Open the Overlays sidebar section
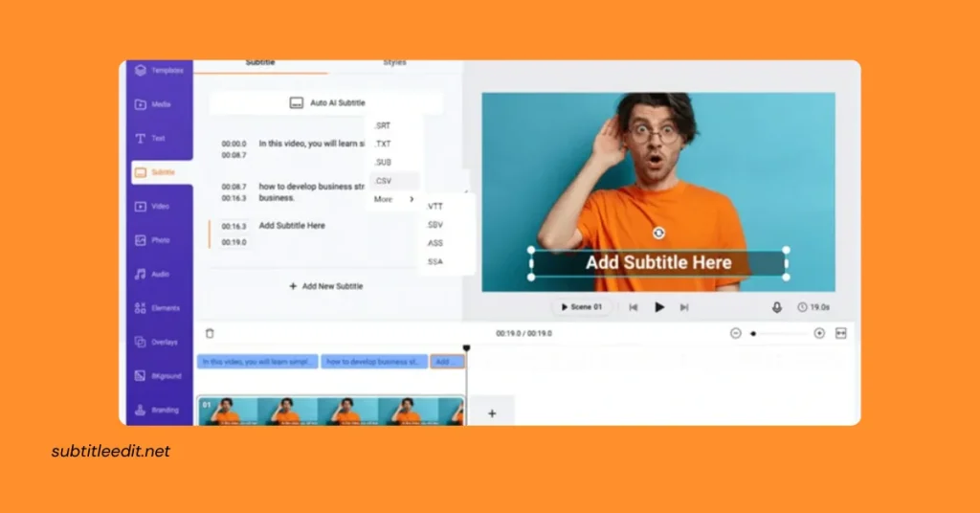980x513 pixels. click(x=156, y=342)
